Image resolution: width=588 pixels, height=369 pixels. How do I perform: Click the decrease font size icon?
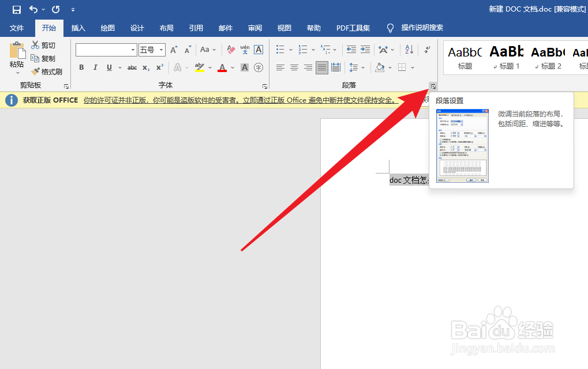point(188,50)
